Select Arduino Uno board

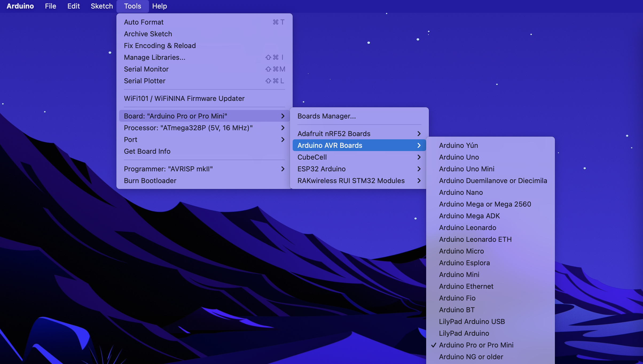coord(459,157)
